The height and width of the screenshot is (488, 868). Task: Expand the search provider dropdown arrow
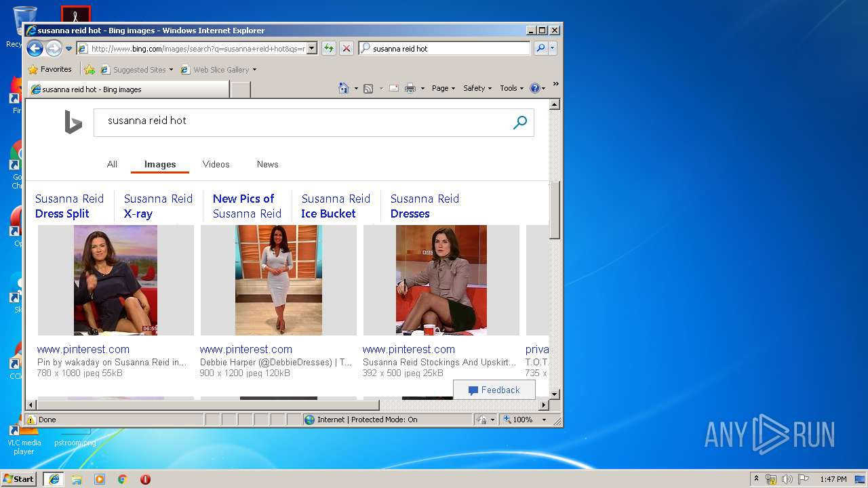pyautogui.click(x=553, y=48)
